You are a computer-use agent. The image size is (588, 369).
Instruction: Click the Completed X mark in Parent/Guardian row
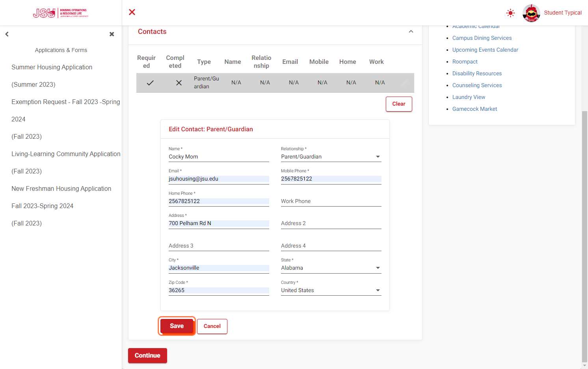[x=179, y=83]
